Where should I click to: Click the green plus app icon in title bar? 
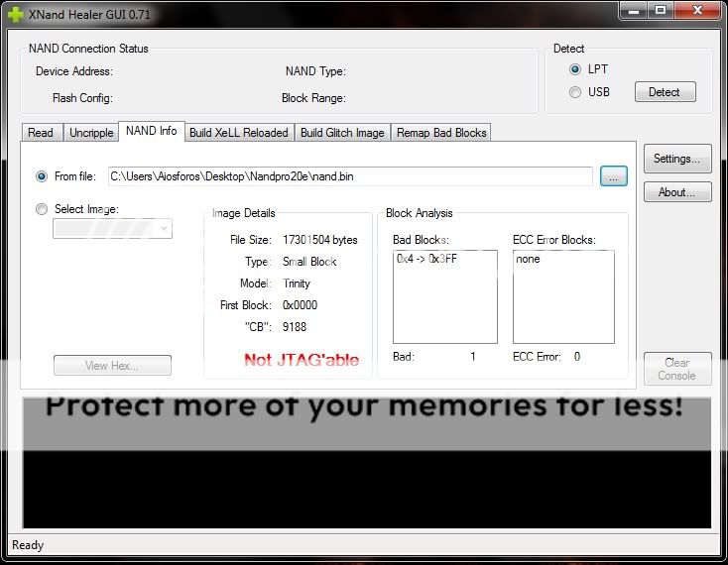(x=16, y=12)
